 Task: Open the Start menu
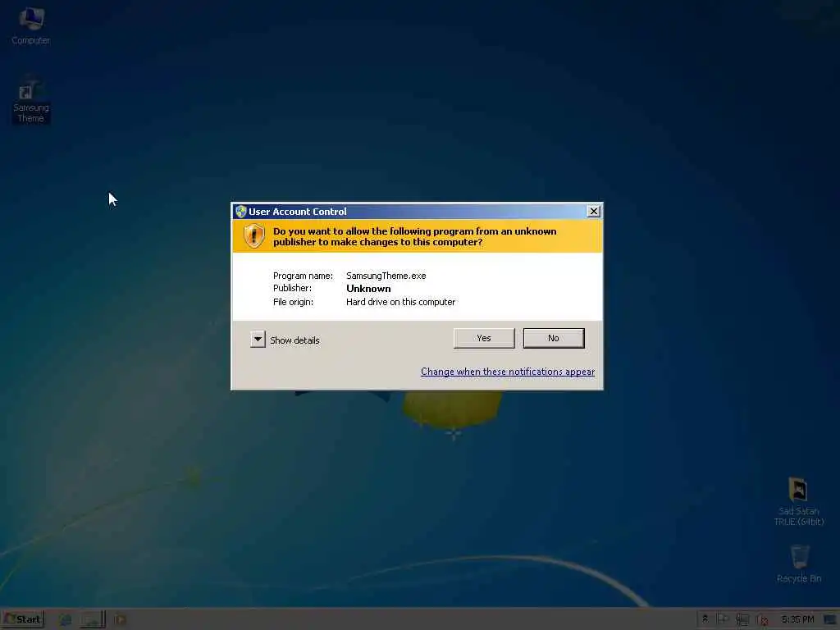[x=22, y=619]
